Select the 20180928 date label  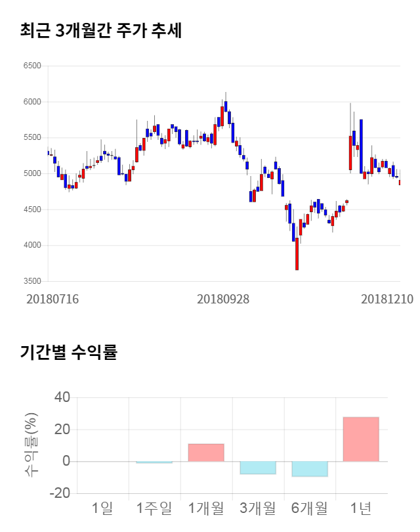coord(223,299)
